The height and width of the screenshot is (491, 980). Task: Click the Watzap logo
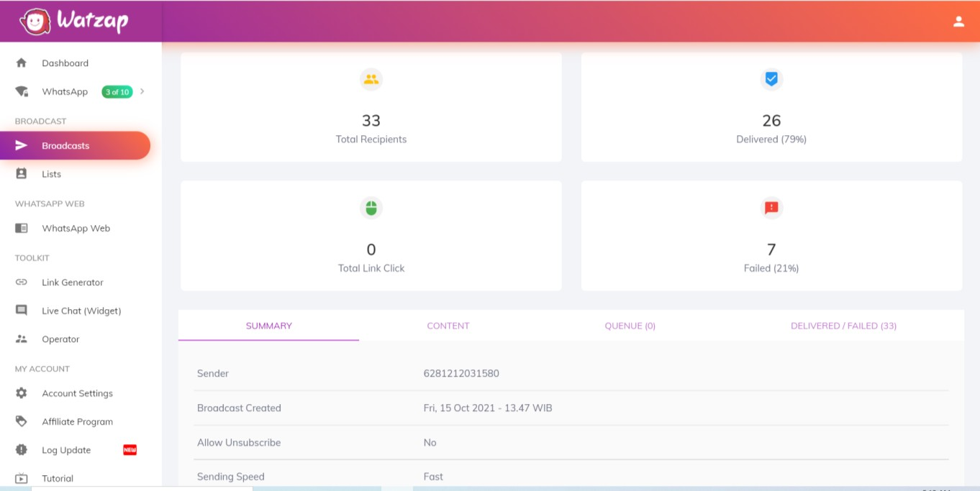click(73, 21)
